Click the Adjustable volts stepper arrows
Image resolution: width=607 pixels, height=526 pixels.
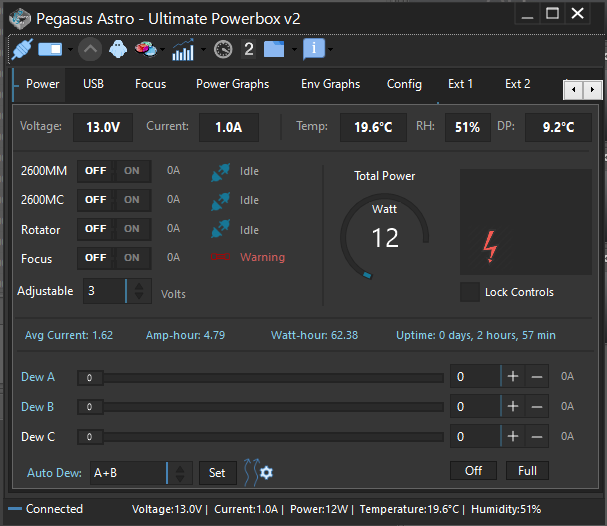point(139,291)
